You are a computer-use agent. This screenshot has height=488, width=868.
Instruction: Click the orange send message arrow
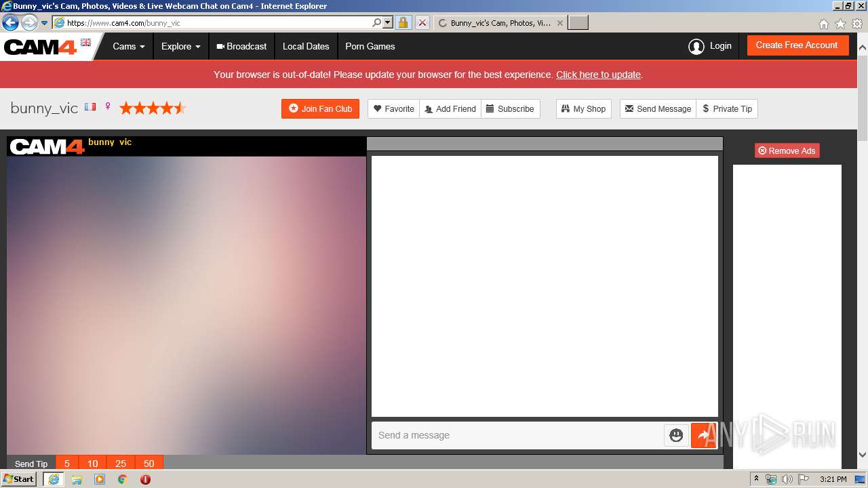[x=704, y=435]
